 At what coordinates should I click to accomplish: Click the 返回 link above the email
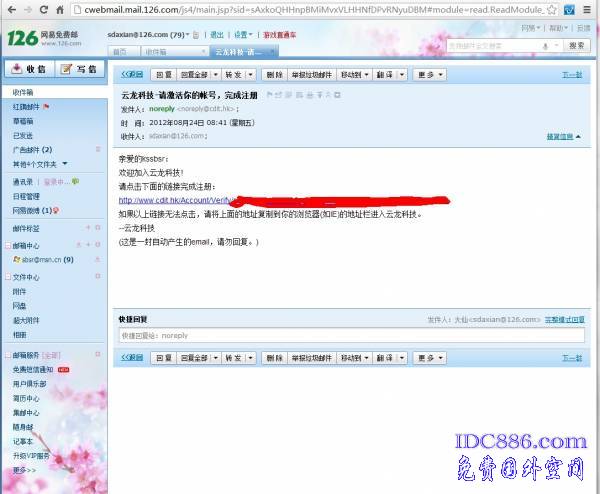click(132, 74)
